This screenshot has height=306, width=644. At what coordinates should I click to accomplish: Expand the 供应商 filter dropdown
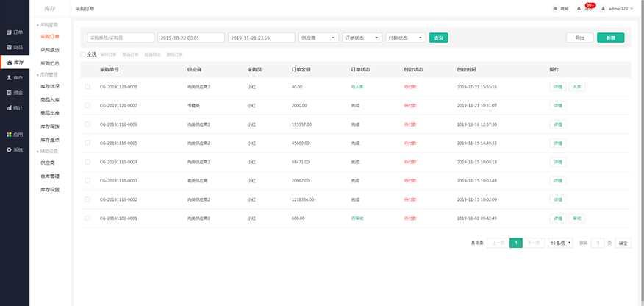pos(318,38)
